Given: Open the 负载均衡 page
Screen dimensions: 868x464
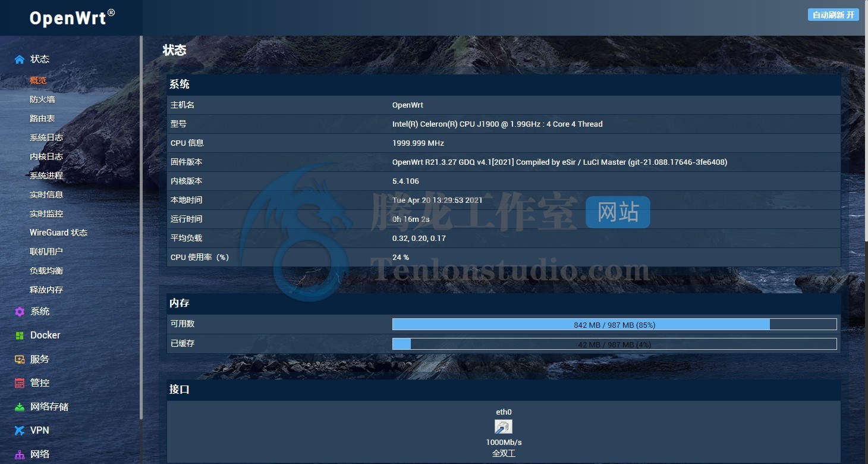Looking at the screenshot, I should 46,271.
